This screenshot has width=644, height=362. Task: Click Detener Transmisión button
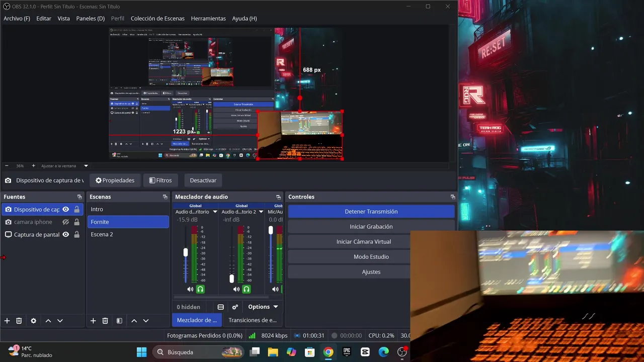371,212
